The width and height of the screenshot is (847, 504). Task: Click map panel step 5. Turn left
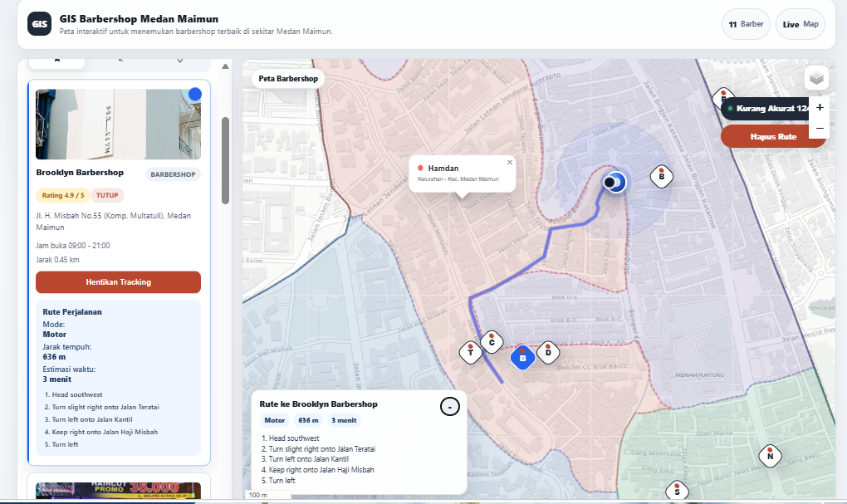click(278, 480)
